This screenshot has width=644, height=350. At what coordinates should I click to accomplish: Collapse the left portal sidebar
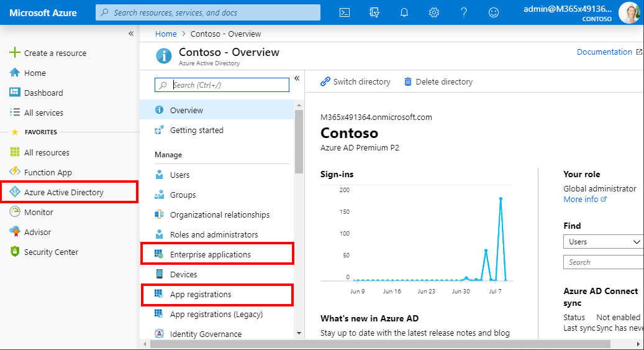131,34
